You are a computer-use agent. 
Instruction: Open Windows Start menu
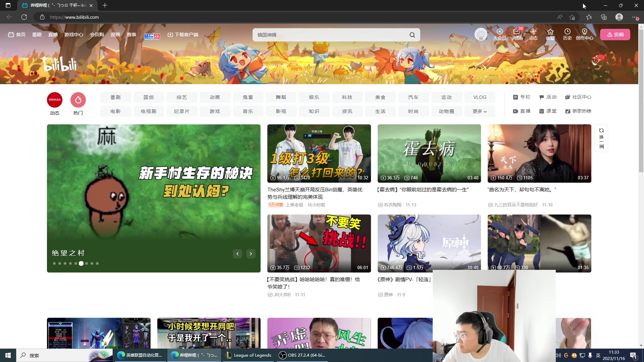8,355
